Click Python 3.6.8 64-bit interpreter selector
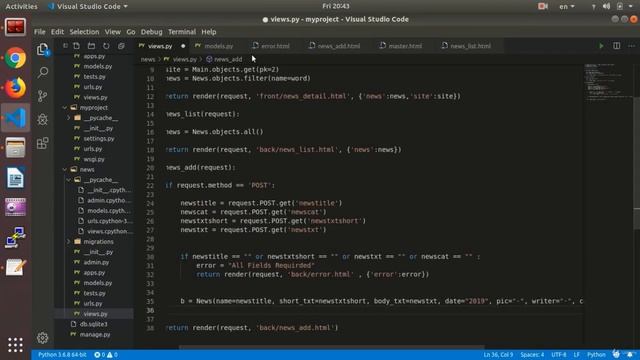This screenshot has width=640, height=360. (x=62, y=355)
